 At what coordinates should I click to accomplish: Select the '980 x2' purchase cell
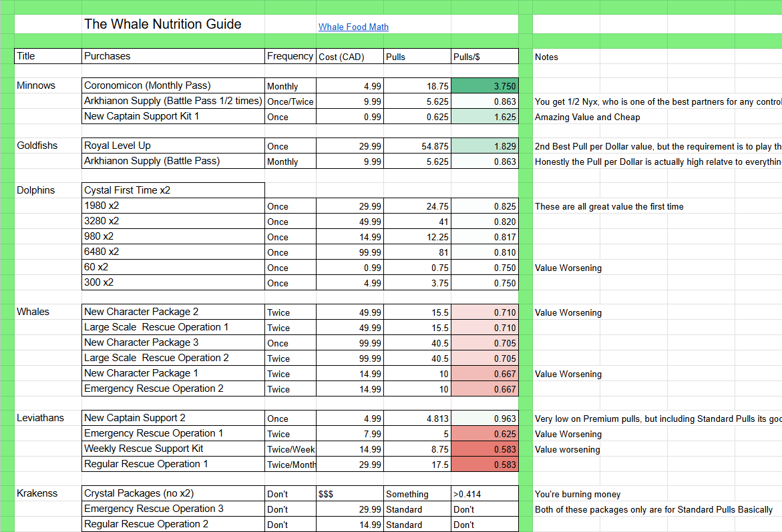(x=173, y=237)
